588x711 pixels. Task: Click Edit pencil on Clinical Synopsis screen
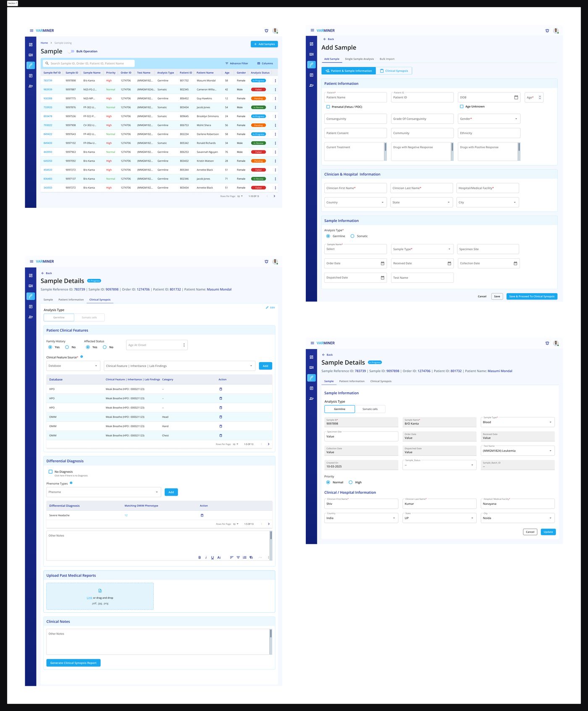tap(270, 307)
